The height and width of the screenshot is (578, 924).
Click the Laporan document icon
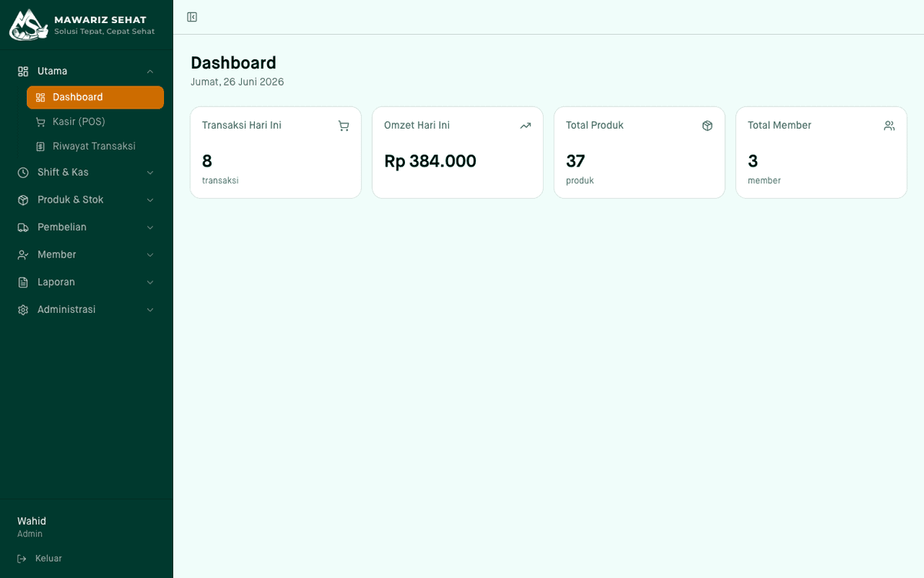[x=23, y=282]
